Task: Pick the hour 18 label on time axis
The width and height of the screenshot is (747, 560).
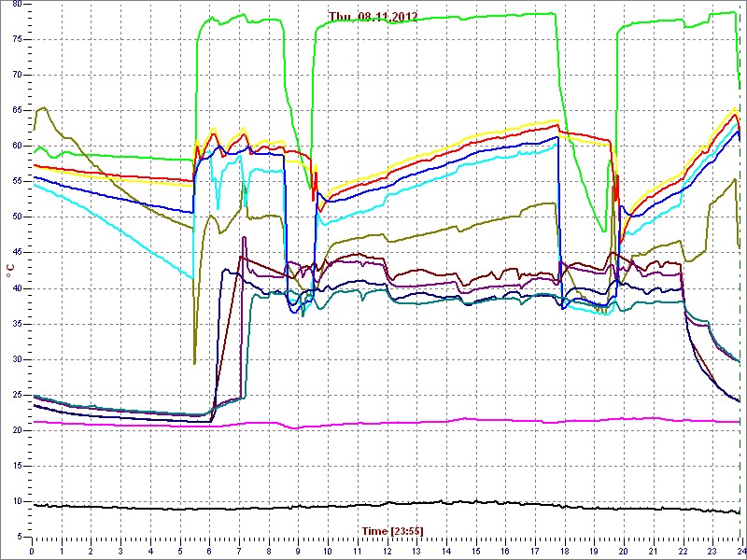Action: 564,551
